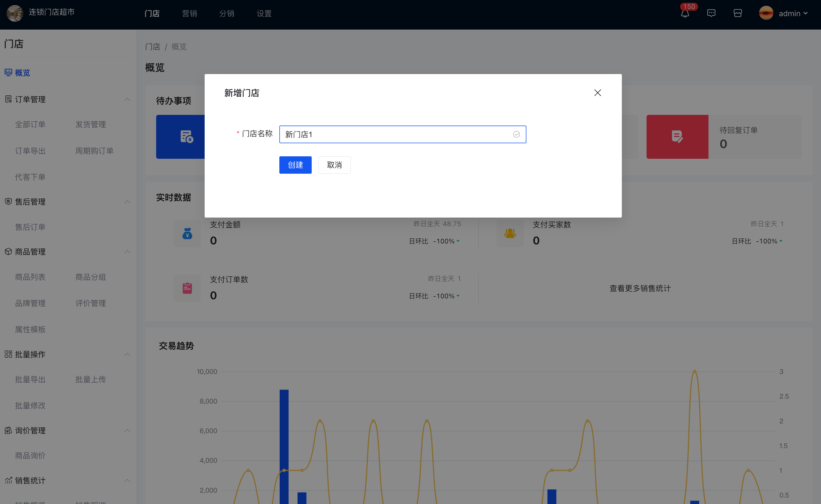Switch to the 营销 top tab
This screenshot has height=504, width=821.
[x=189, y=14]
